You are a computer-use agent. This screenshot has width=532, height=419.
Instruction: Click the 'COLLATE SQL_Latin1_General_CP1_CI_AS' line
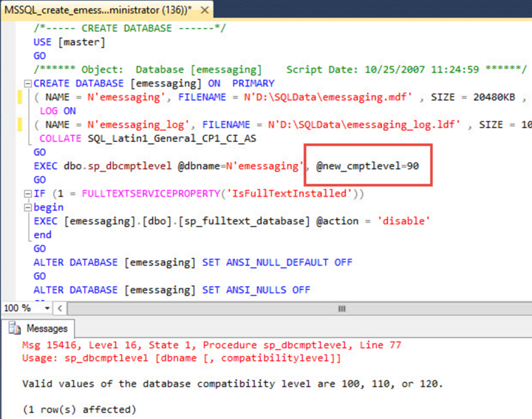148,138
